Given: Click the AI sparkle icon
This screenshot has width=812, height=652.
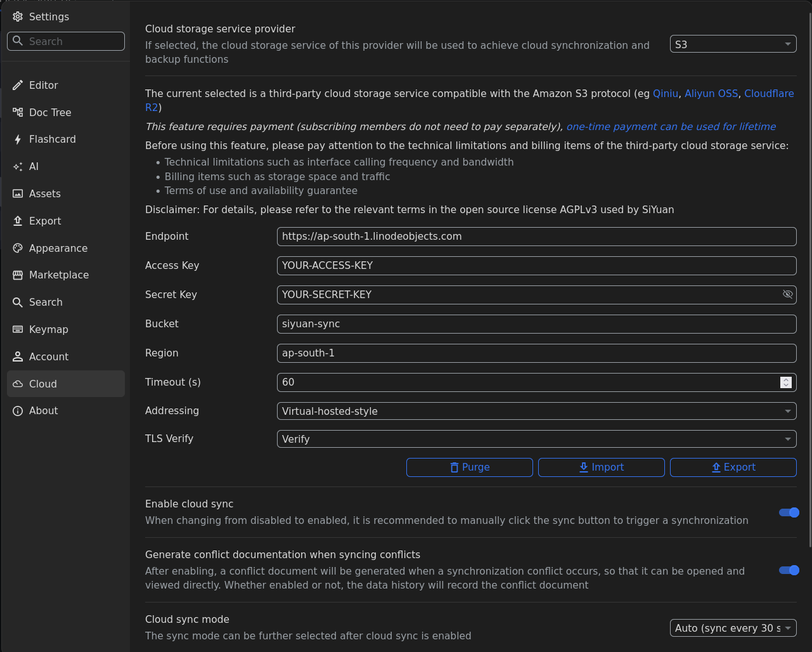Looking at the screenshot, I should click(18, 166).
